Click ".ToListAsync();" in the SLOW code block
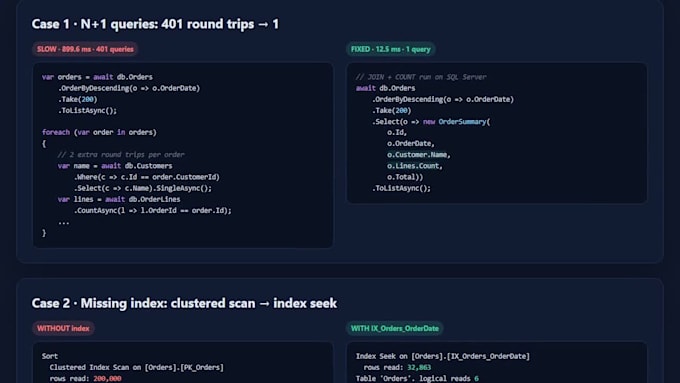This screenshot has width=680, height=383. point(87,110)
